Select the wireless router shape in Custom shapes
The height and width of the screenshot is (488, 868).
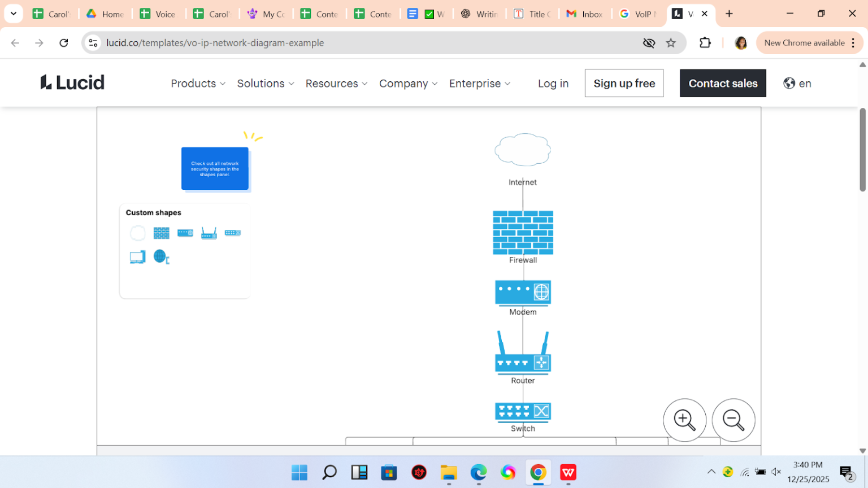pyautogui.click(x=209, y=232)
